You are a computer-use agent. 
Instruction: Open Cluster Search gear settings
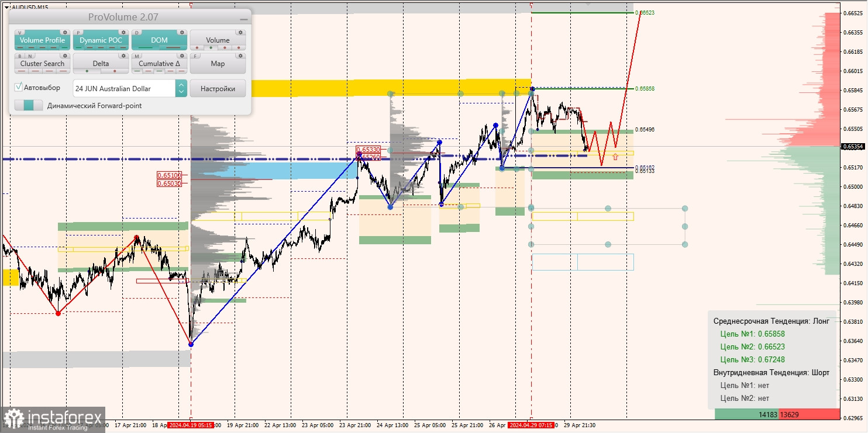[65, 56]
